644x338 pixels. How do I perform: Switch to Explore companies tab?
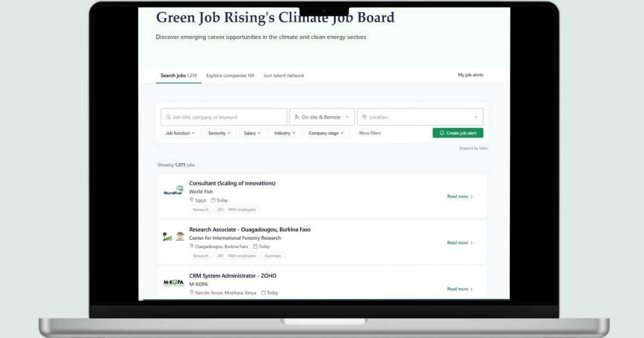click(x=230, y=76)
